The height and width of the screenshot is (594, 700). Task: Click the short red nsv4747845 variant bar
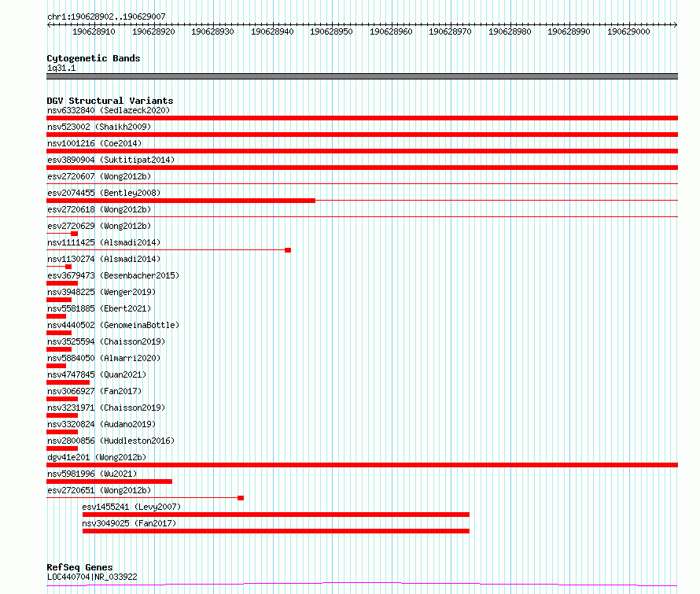pyautogui.click(x=68, y=382)
